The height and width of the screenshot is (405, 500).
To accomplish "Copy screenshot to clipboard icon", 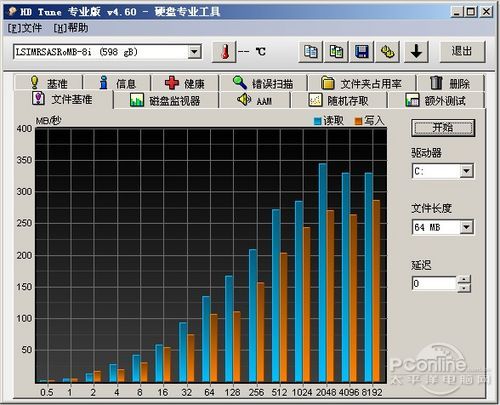I will (336, 52).
